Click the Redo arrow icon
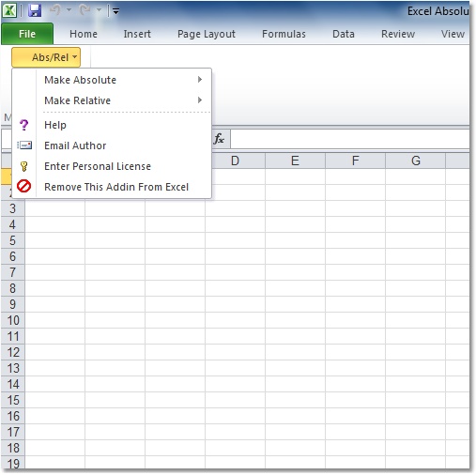Image resolution: width=476 pixels, height=475 pixels. (x=84, y=10)
